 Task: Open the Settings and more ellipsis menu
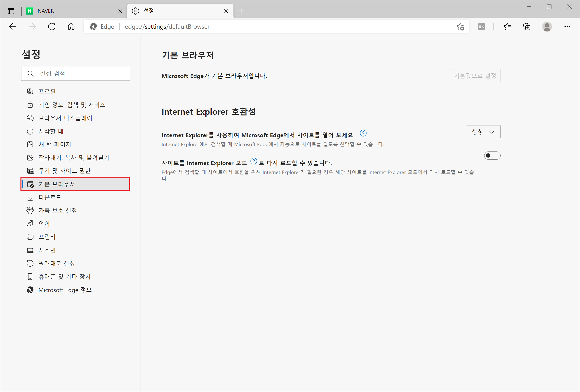pos(567,26)
